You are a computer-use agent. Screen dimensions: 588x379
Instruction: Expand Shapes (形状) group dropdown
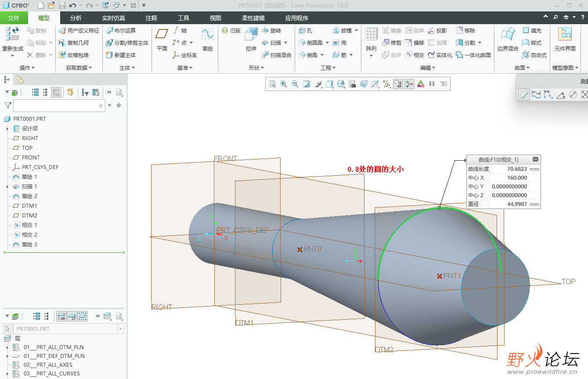click(x=256, y=68)
